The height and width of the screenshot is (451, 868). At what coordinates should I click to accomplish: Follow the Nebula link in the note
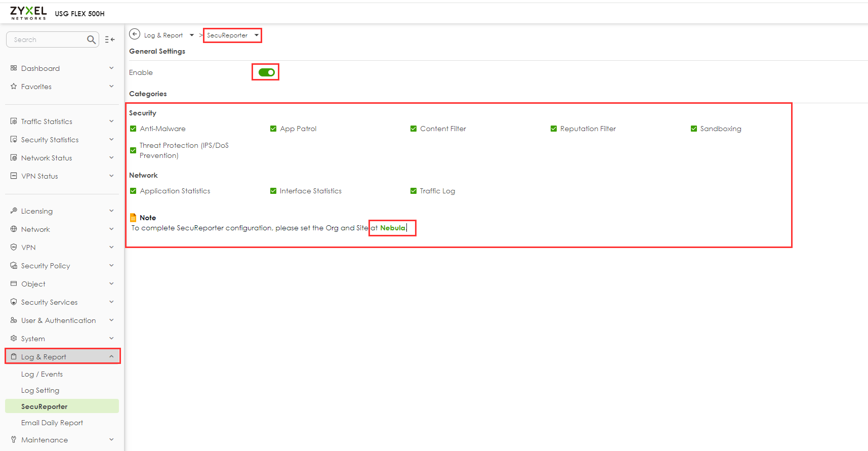pos(393,228)
